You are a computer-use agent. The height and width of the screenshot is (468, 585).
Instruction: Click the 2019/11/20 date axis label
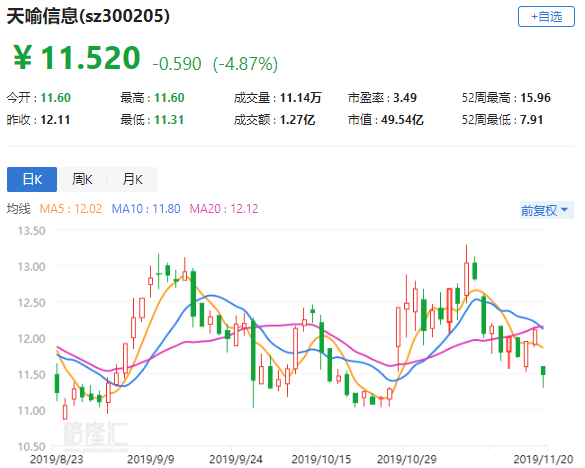(x=543, y=459)
